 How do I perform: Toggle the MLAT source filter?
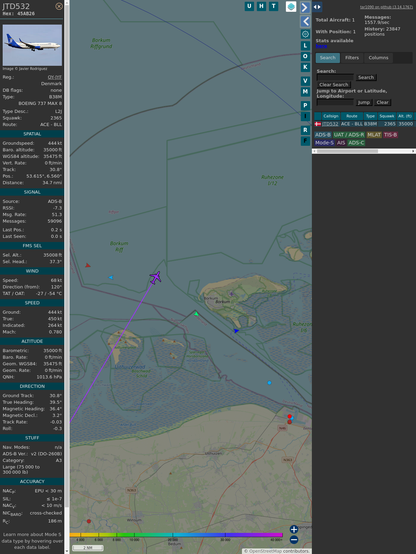pyautogui.click(x=374, y=135)
